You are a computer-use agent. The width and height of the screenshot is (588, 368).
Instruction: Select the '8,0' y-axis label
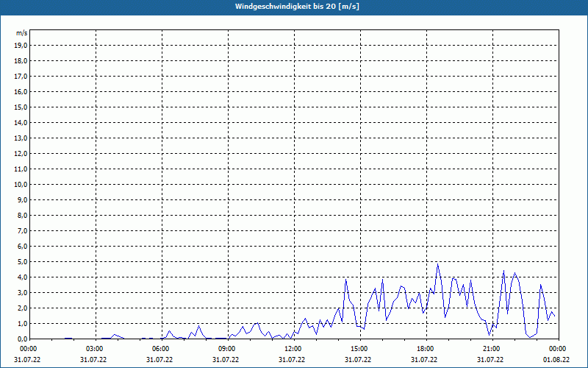(x=22, y=215)
